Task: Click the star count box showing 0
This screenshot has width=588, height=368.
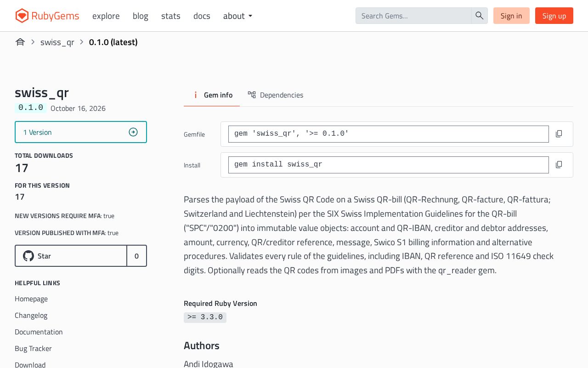Action: (136, 256)
